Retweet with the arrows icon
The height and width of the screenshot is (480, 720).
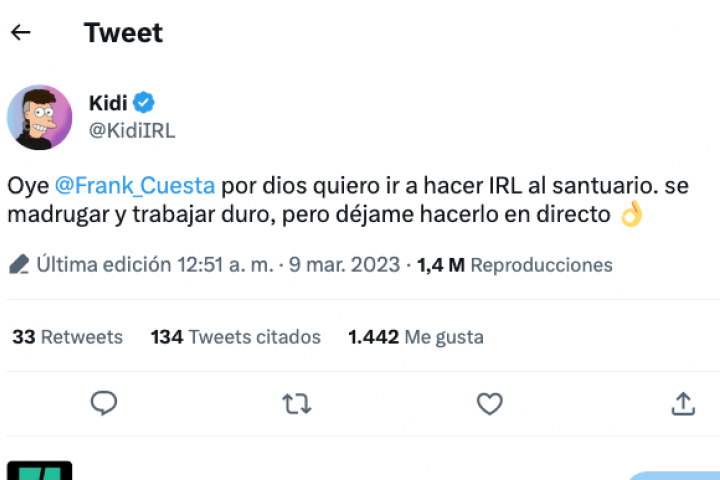[x=296, y=403]
